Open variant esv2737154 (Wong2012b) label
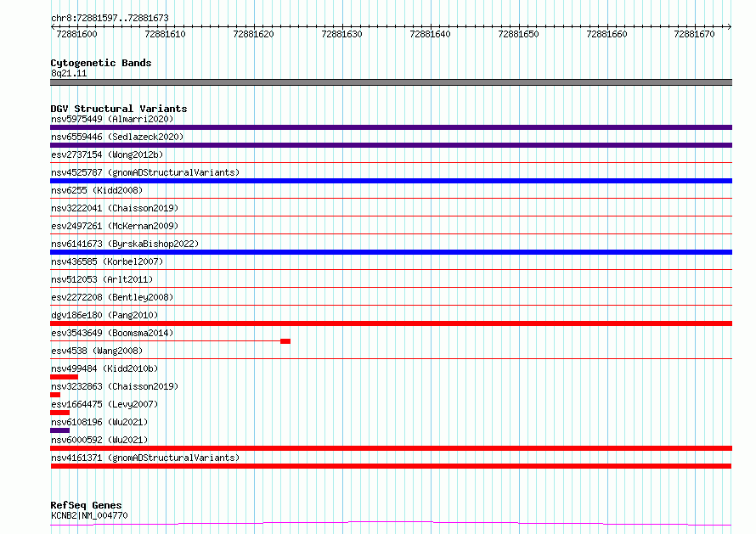 coord(107,155)
